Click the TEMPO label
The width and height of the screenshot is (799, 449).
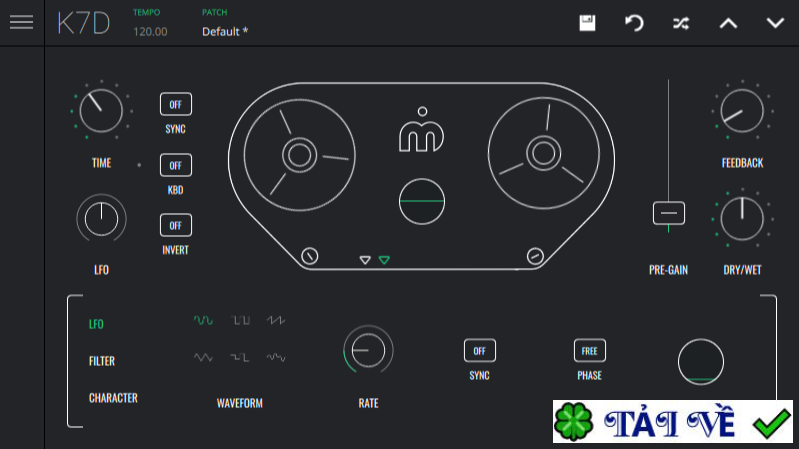[x=146, y=12]
